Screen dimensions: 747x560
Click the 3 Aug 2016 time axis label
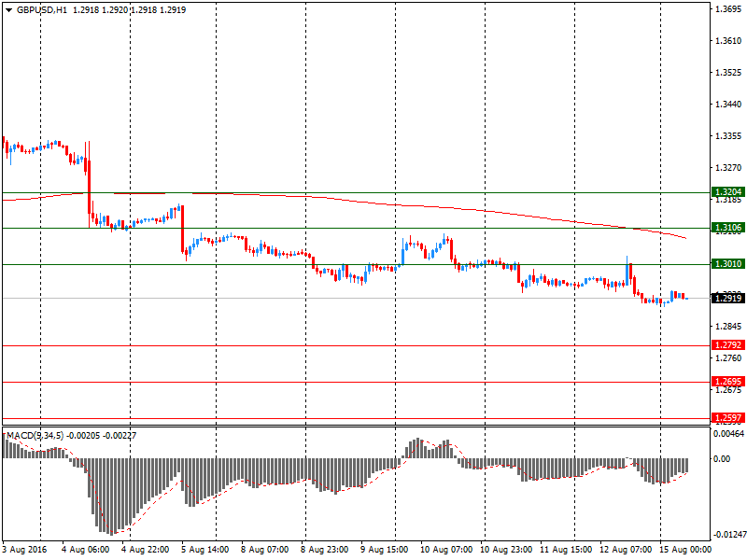point(24,550)
